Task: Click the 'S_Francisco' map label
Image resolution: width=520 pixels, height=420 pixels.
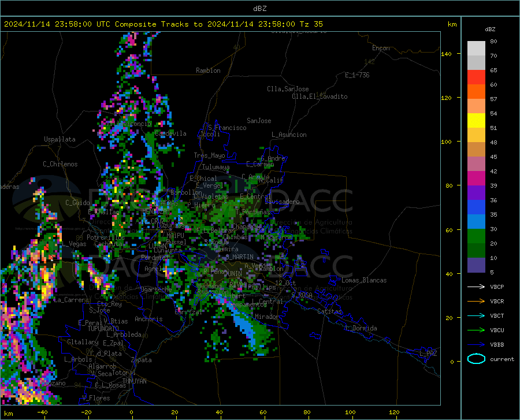Action: point(227,128)
